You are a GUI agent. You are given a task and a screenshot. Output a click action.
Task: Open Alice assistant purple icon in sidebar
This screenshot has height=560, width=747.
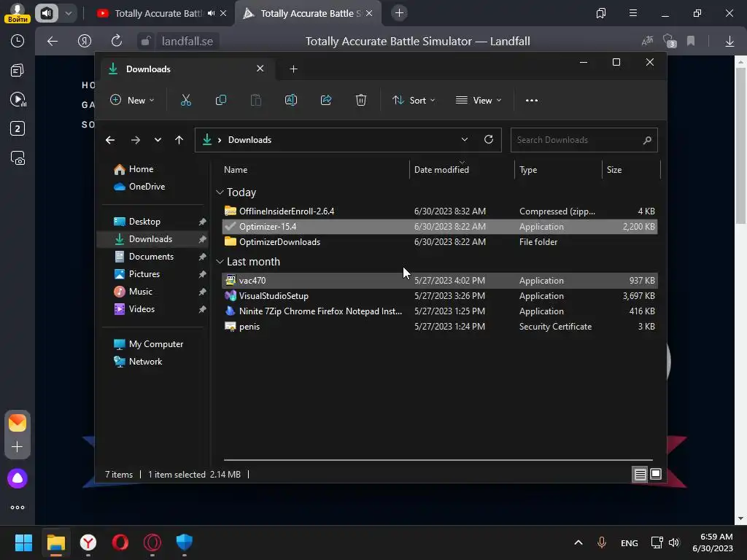point(18,478)
